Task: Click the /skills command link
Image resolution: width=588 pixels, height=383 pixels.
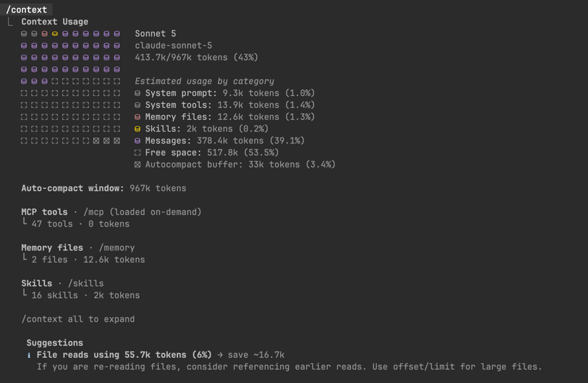Action: (86, 283)
